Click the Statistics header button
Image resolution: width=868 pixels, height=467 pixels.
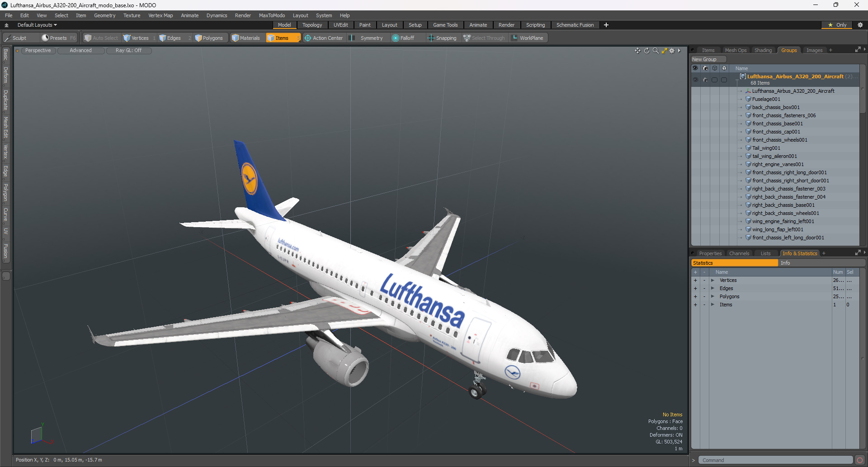click(x=735, y=263)
